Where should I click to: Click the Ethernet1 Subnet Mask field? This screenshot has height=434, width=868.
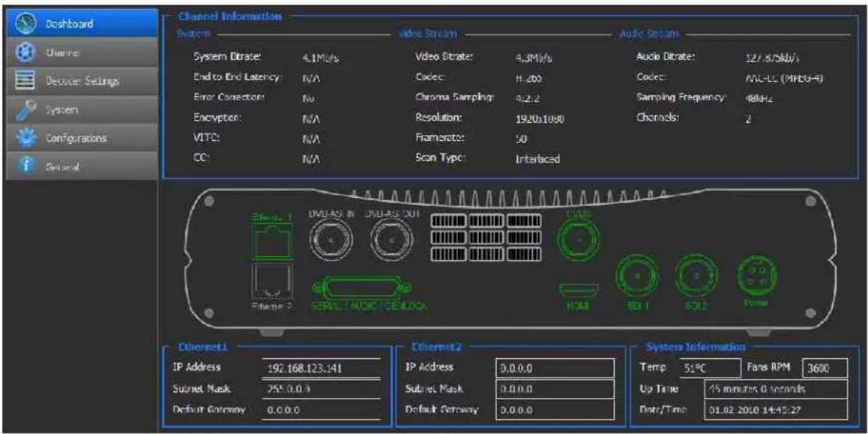[x=321, y=389]
